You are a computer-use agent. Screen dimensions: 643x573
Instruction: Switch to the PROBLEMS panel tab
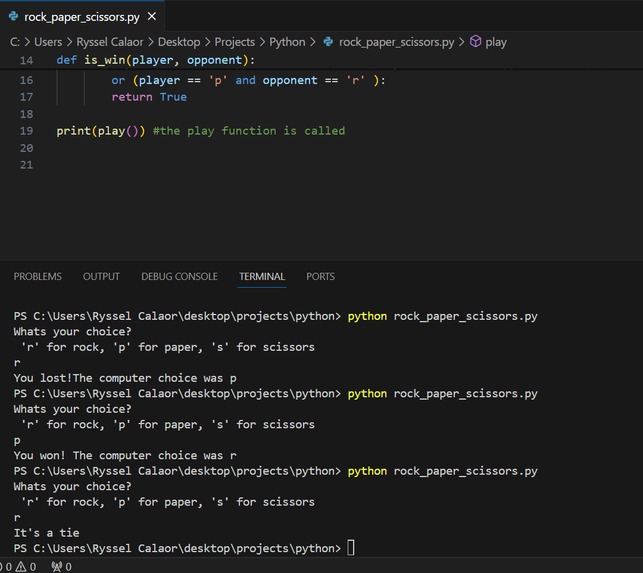point(38,276)
